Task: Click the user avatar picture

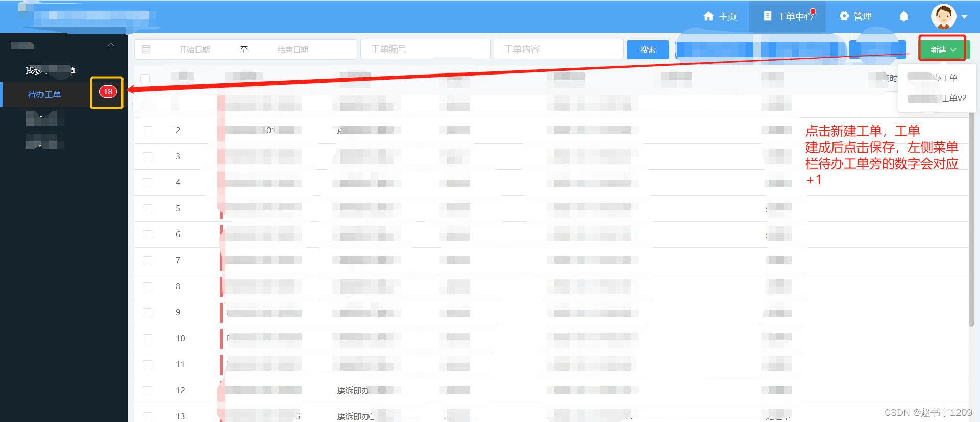Action: (x=943, y=16)
